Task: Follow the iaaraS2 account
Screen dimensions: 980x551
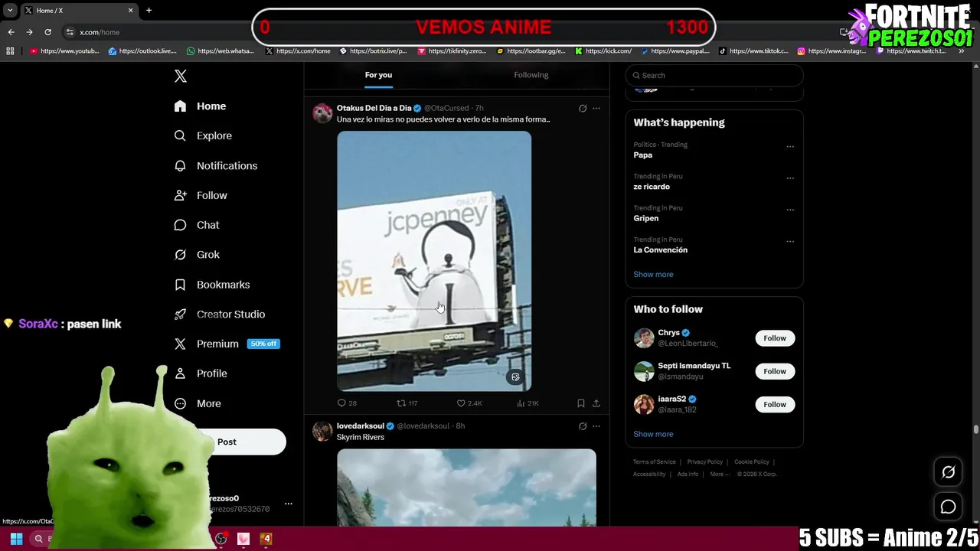Action: coord(775,404)
